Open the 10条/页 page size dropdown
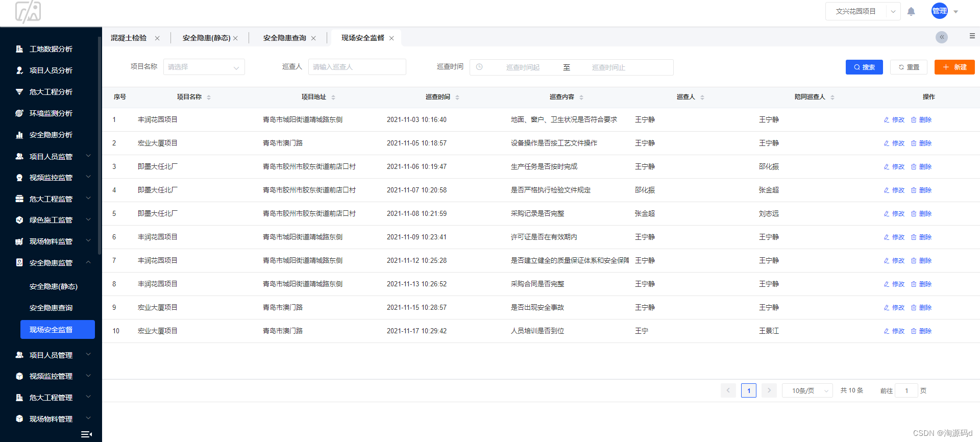The height and width of the screenshot is (442, 980). coord(807,390)
